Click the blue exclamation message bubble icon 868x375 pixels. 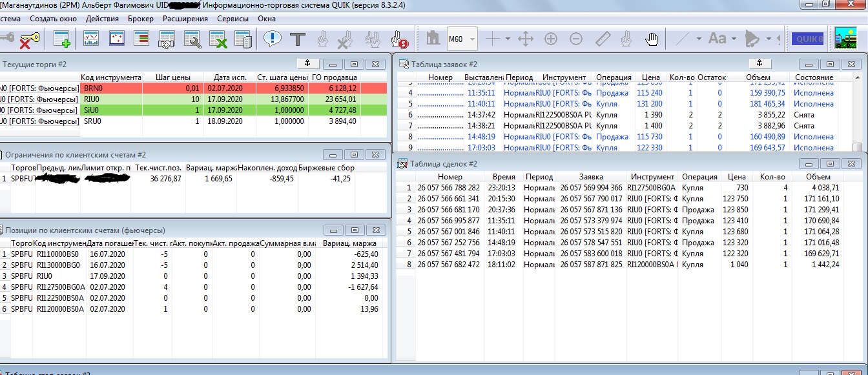[273, 39]
